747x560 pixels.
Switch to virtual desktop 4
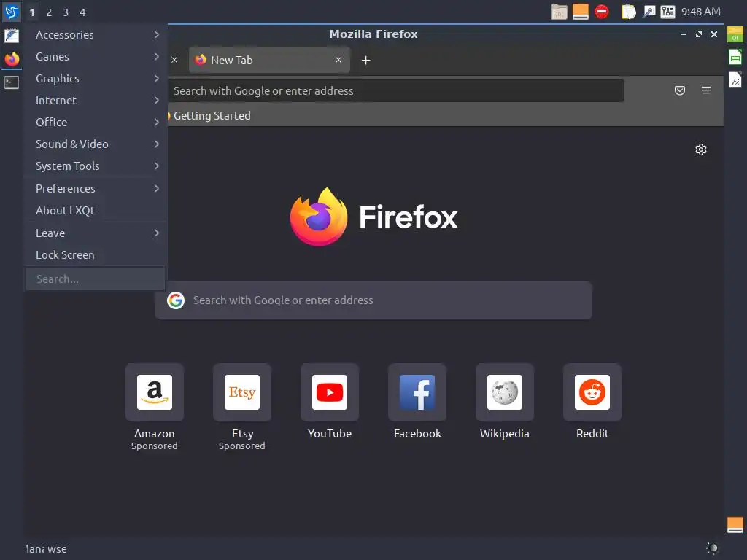click(82, 12)
